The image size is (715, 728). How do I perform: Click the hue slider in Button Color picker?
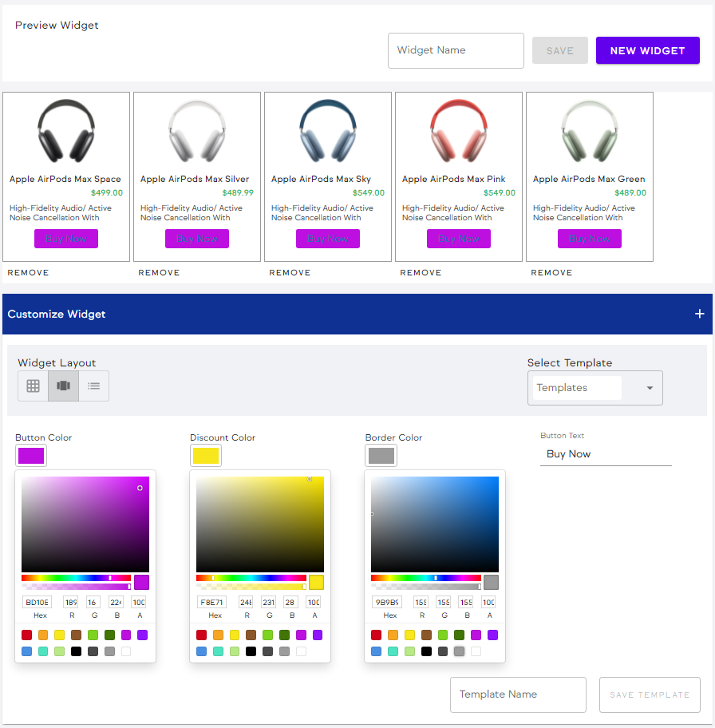click(76, 578)
